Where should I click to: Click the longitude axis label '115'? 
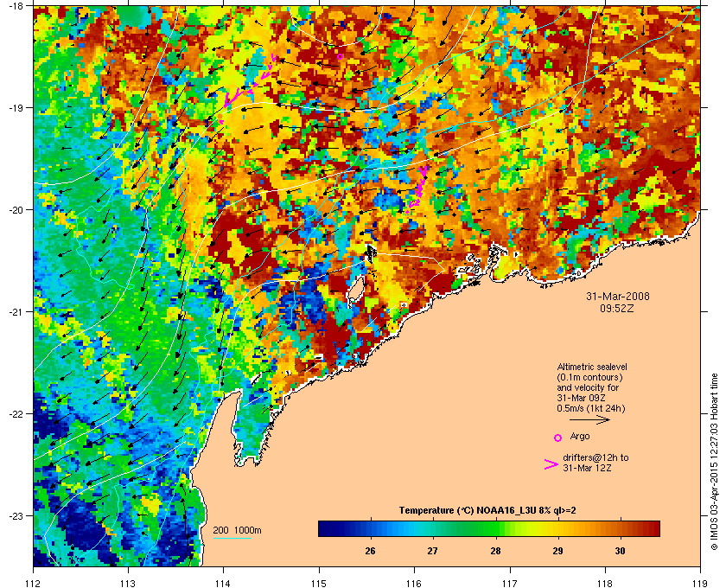coord(319,583)
